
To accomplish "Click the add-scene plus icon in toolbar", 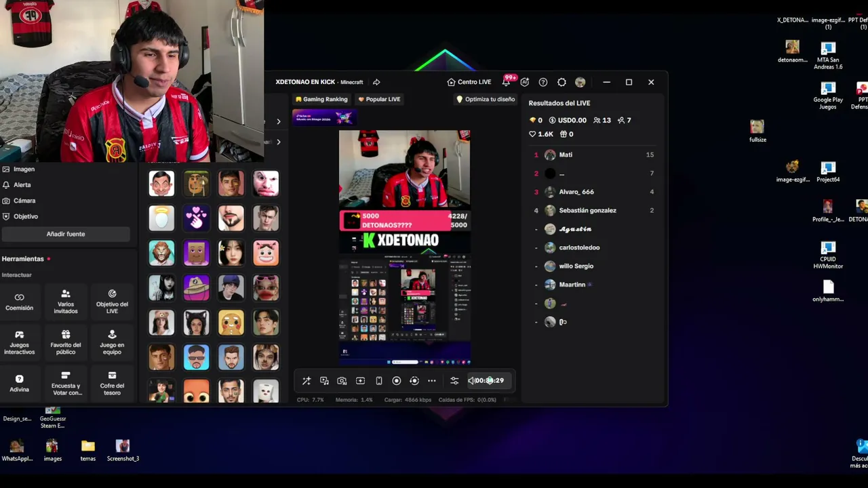I will coord(360,381).
